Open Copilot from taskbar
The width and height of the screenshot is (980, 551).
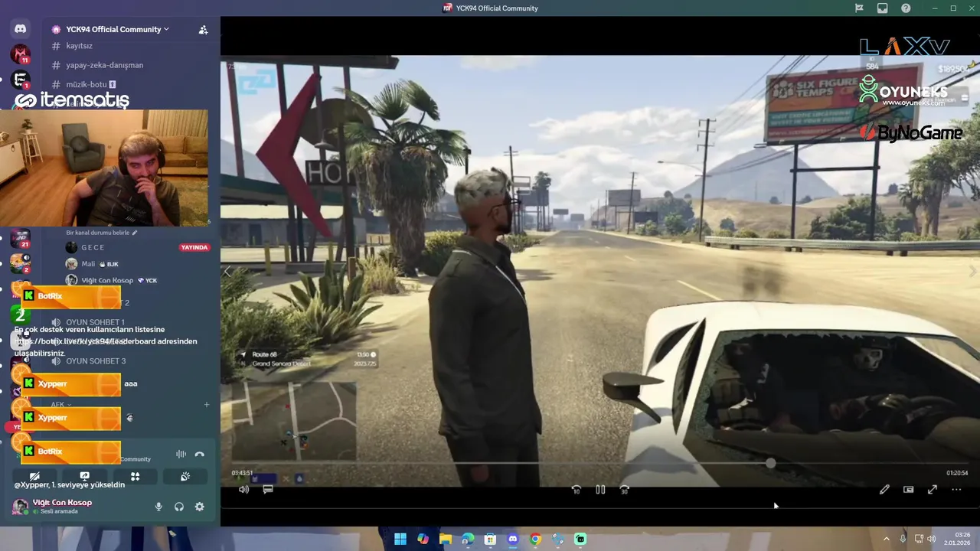point(423,539)
